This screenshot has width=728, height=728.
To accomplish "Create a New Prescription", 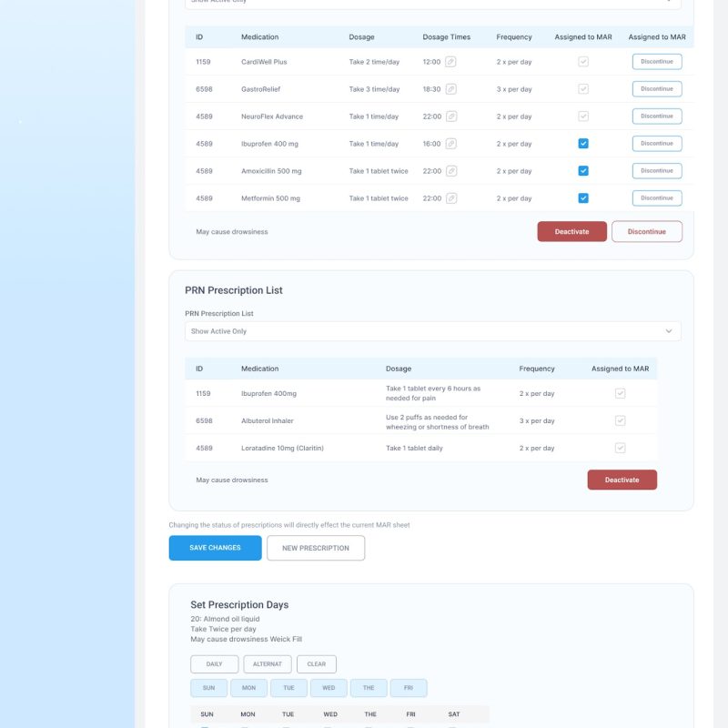I will pyautogui.click(x=316, y=548).
